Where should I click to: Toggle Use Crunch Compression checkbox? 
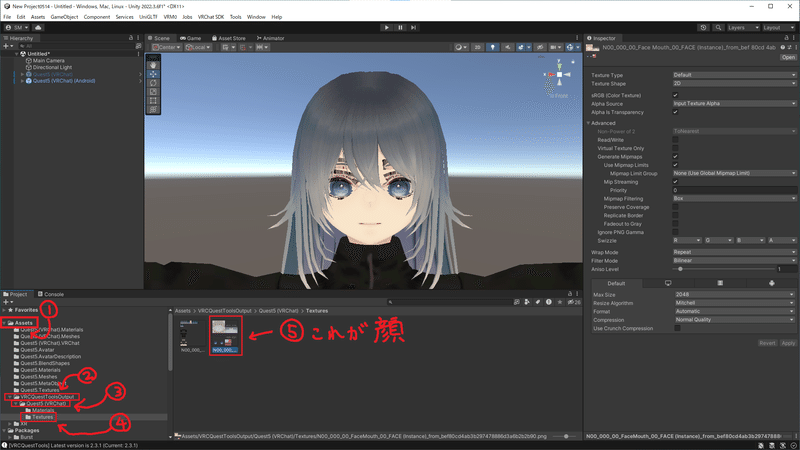pos(678,329)
